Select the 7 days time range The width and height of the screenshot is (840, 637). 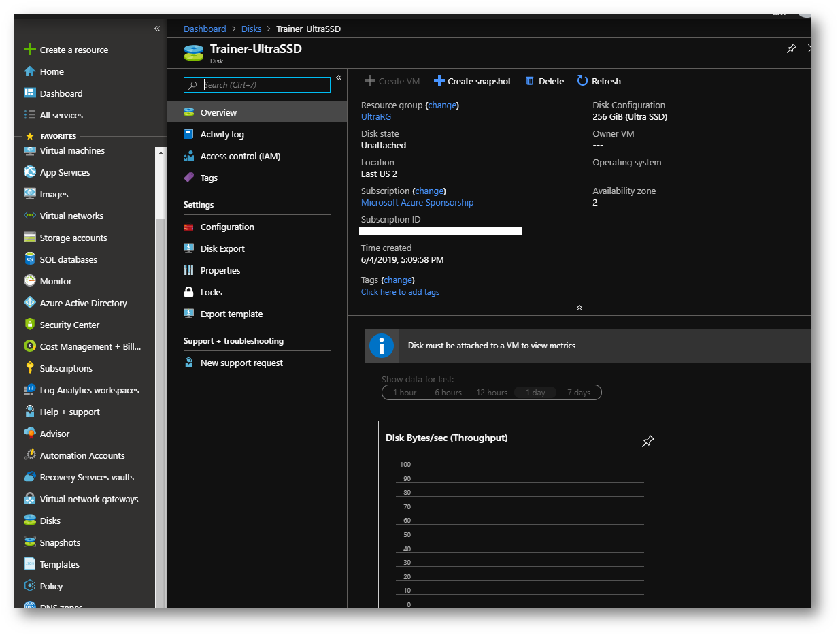tap(579, 393)
